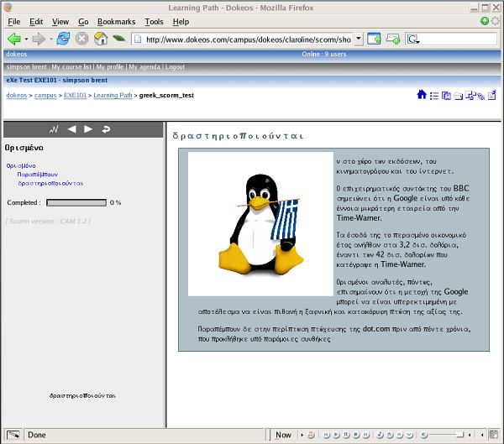Image resolution: width=504 pixels, height=444 pixels.
Task: Click the EXE101 breadcrumb link
Action: tap(76, 95)
